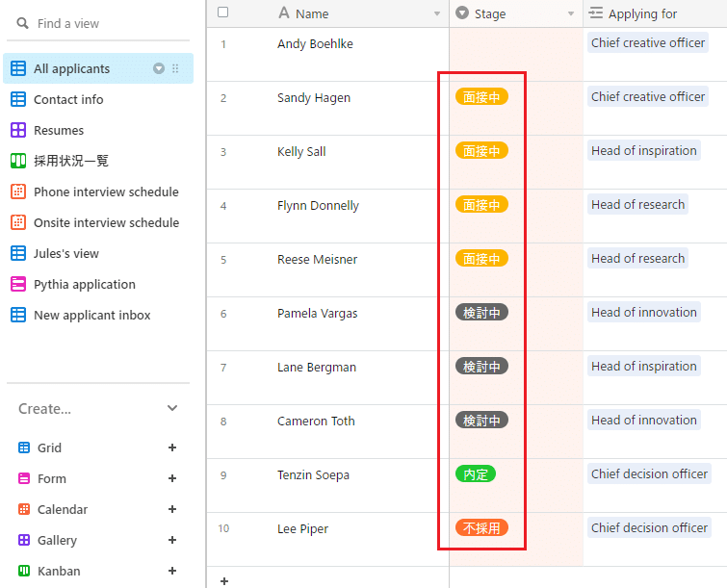Open the Name column dropdown arrow

(x=437, y=13)
